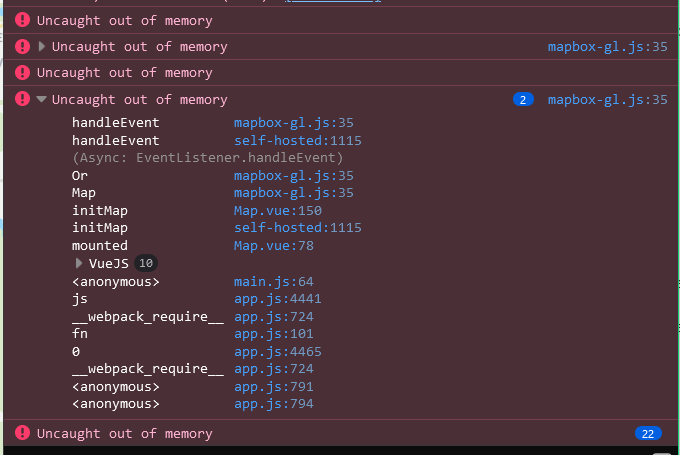
Task: Select first handleEvent frame name
Action: pyautogui.click(x=116, y=123)
